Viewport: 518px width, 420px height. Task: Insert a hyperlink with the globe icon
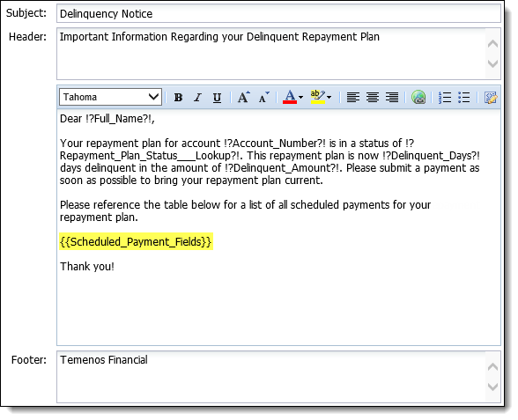point(418,98)
